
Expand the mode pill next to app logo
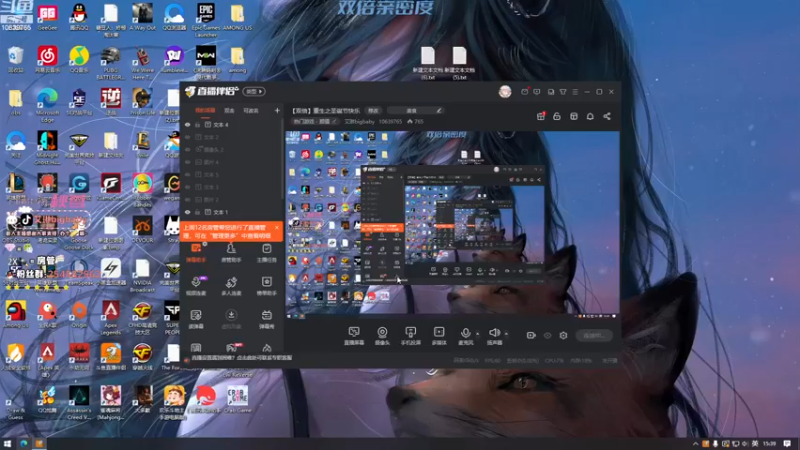pos(254,92)
